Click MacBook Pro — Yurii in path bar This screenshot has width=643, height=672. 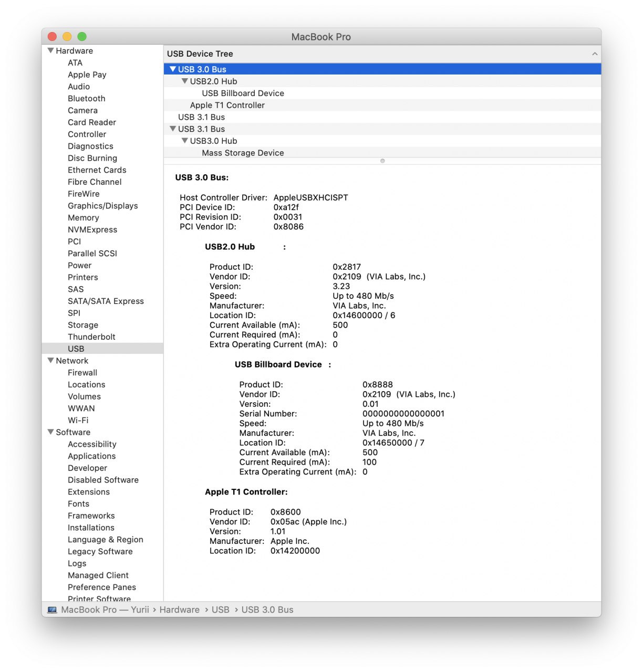click(105, 610)
